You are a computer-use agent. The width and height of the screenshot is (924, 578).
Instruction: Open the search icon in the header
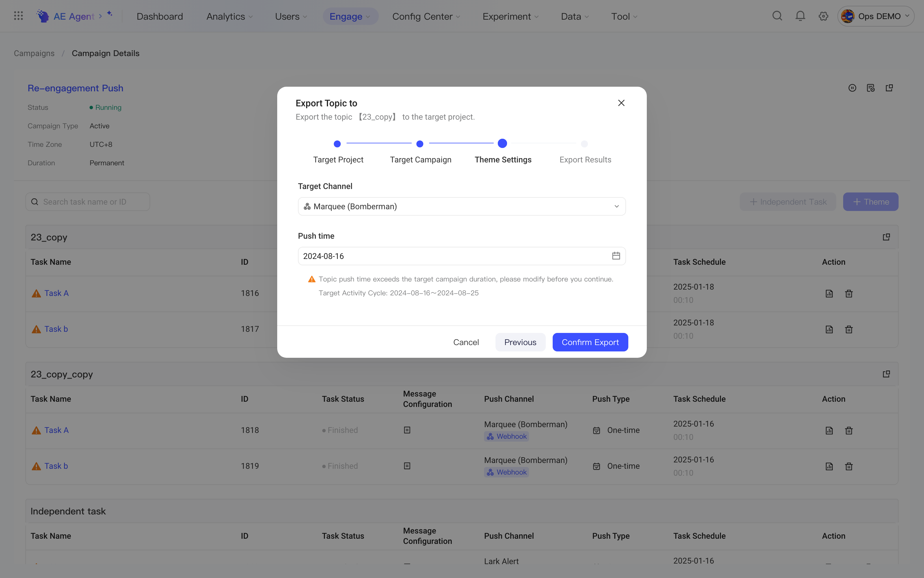(777, 16)
